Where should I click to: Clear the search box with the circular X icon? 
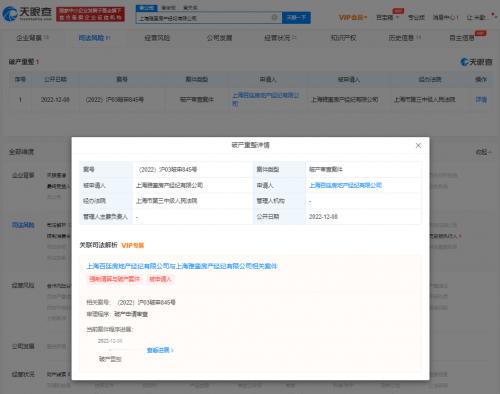tap(274, 17)
